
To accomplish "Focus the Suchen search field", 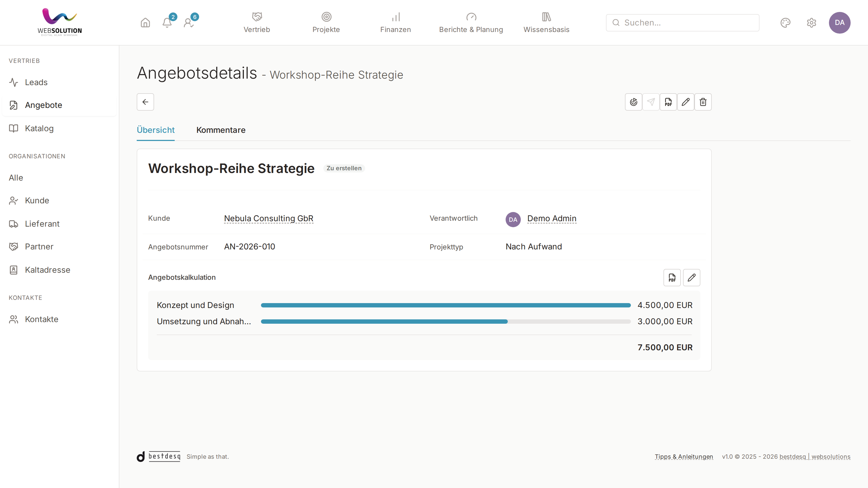I will tap(683, 23).
